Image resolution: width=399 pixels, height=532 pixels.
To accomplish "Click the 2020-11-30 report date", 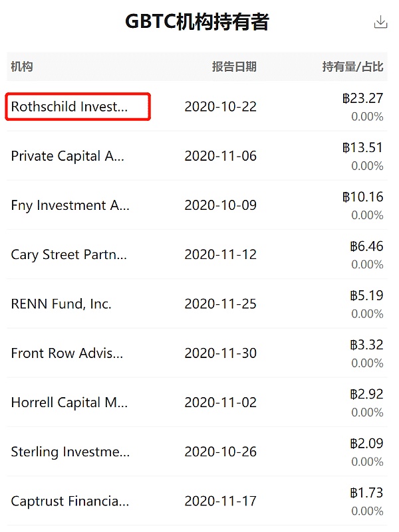I will pos(221,353).
